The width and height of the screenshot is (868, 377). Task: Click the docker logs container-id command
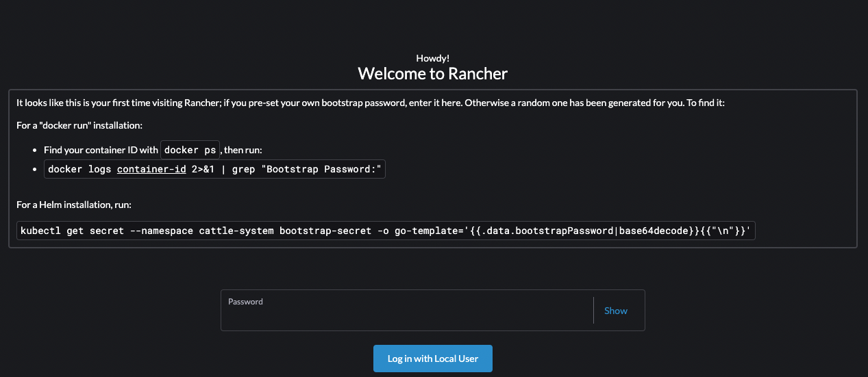tap(215, 169)
